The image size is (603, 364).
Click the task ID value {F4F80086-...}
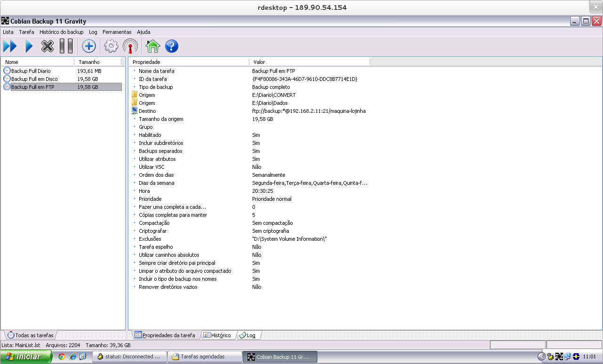[305, 79]
